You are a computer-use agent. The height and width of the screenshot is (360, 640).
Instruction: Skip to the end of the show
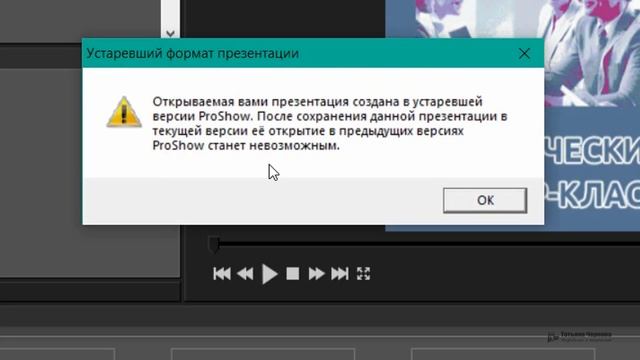pos(340,273)
